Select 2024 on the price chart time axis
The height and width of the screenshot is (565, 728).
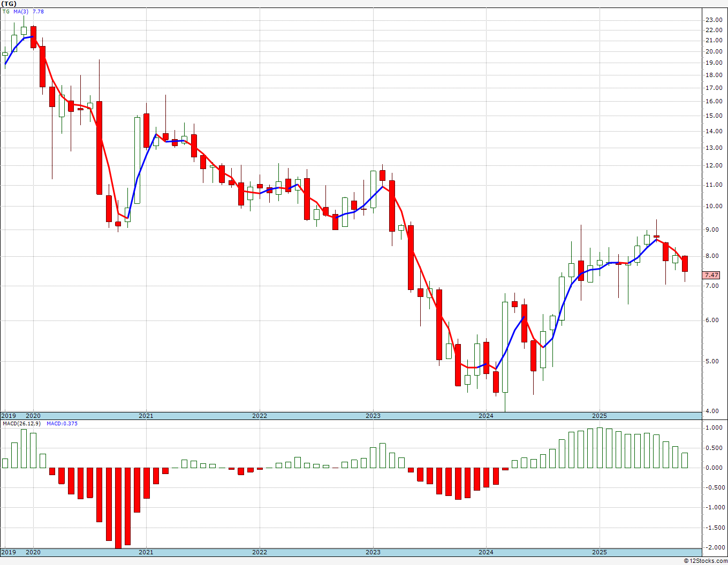coord(486,416)
